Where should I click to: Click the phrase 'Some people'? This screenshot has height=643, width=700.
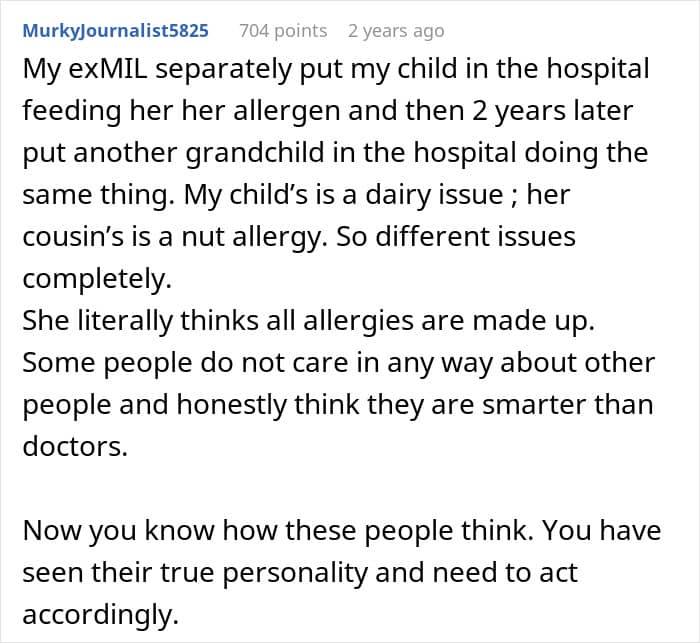[94, 363]
